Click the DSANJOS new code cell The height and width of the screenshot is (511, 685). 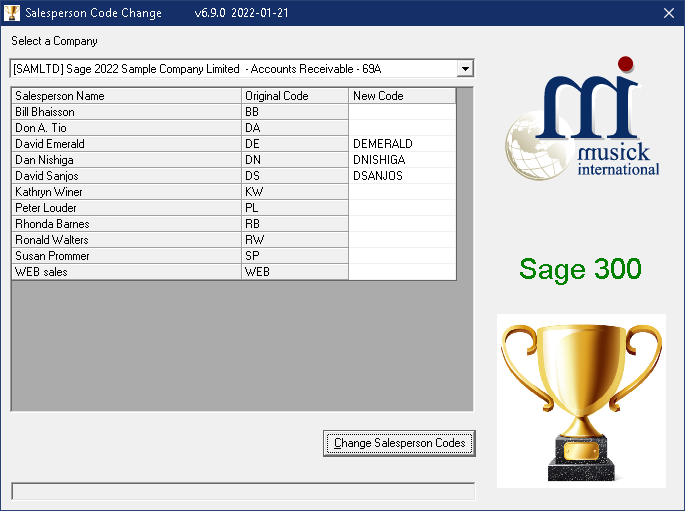tap(402, 176)
